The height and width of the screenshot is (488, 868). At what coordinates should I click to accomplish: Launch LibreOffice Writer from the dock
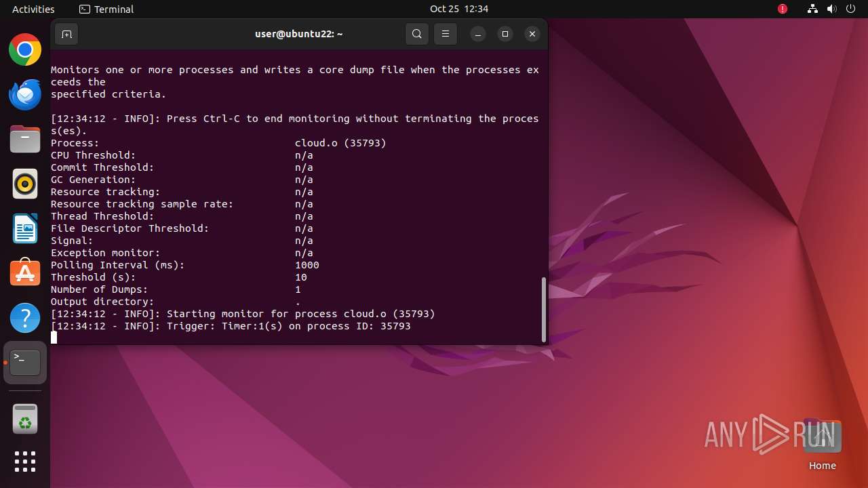[25, 228]
